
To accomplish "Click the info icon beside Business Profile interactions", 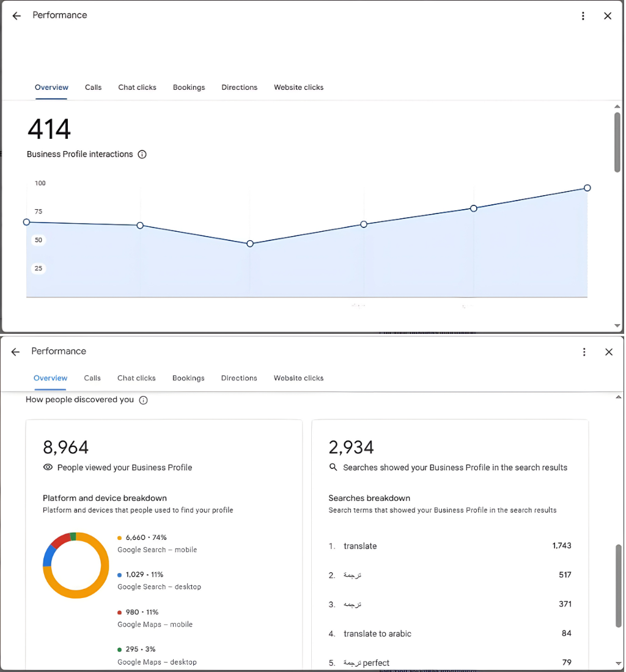I will [x=142, y=155].
